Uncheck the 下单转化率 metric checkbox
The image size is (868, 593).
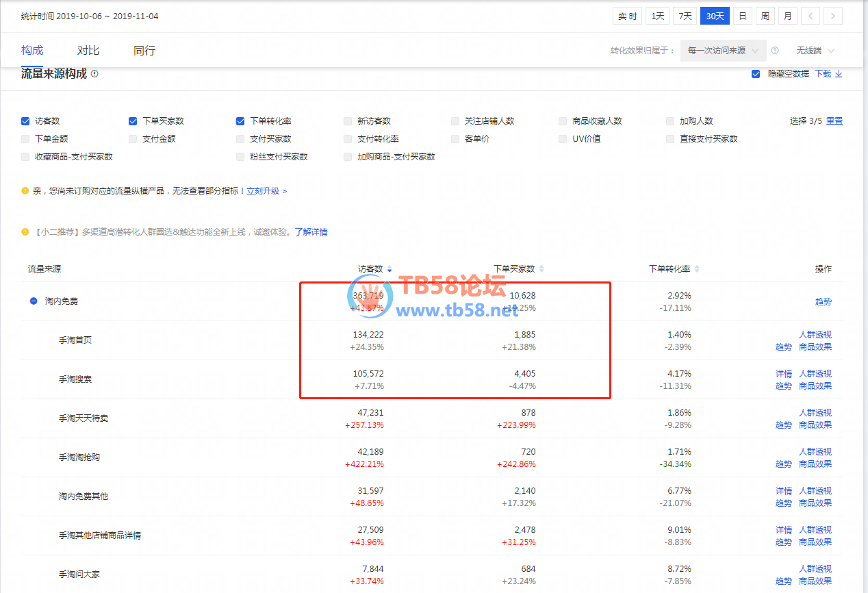(240, 121)
